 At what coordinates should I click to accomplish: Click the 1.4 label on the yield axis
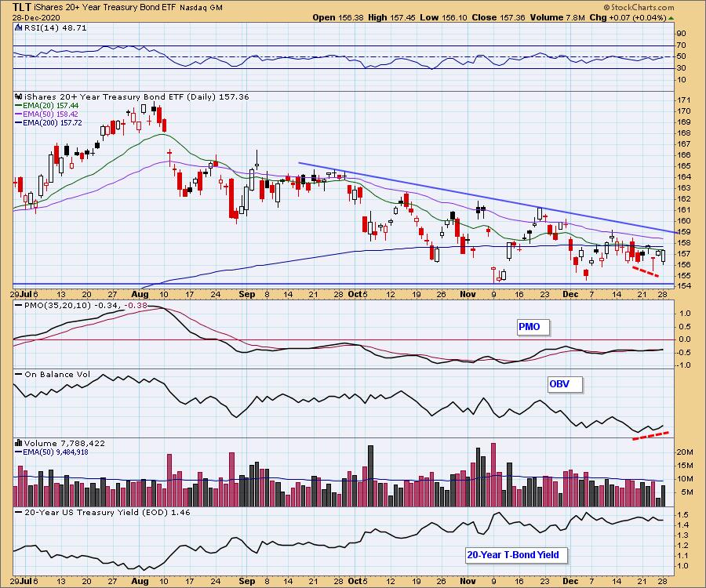coord(682,525)
